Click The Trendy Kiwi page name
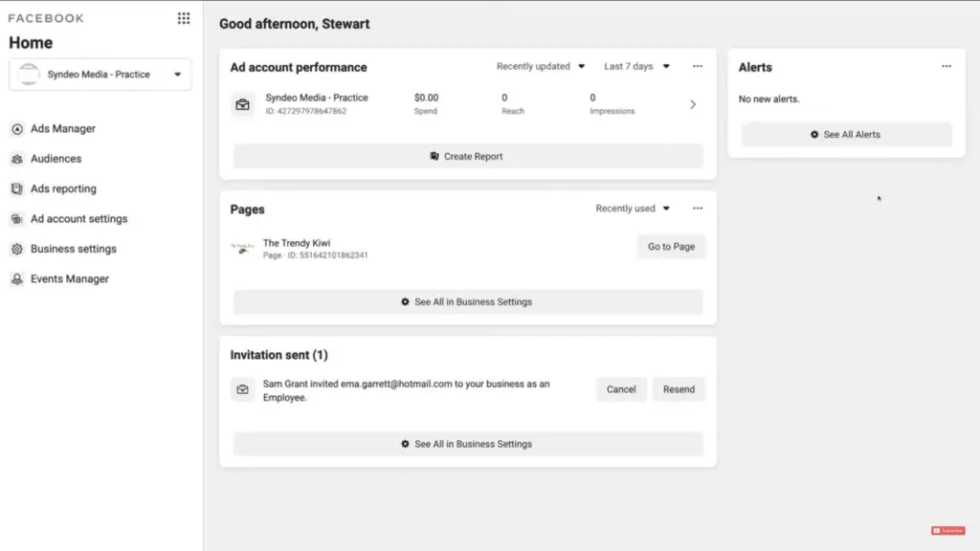 coord(297,243)
